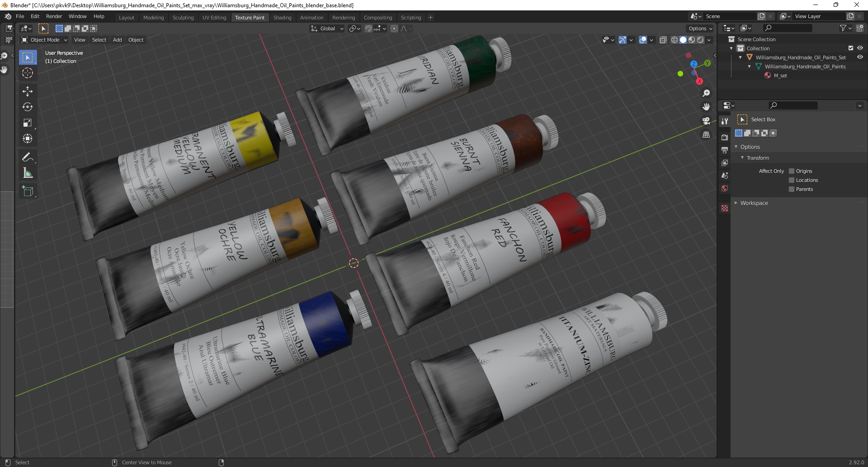Enable Affect Only Parents checkbox
Screen dimensions: 868x467
coord(792,189)
